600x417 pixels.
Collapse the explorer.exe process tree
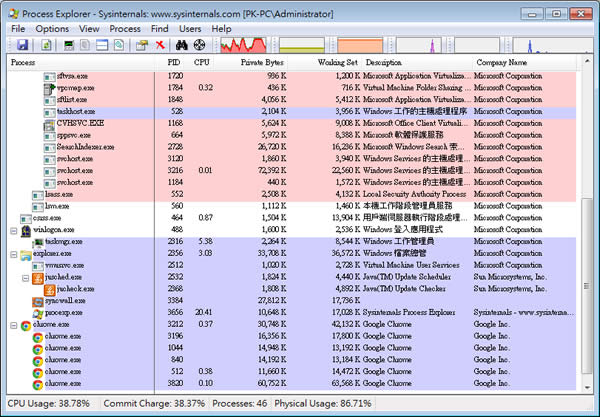click(x=13, y=256)
